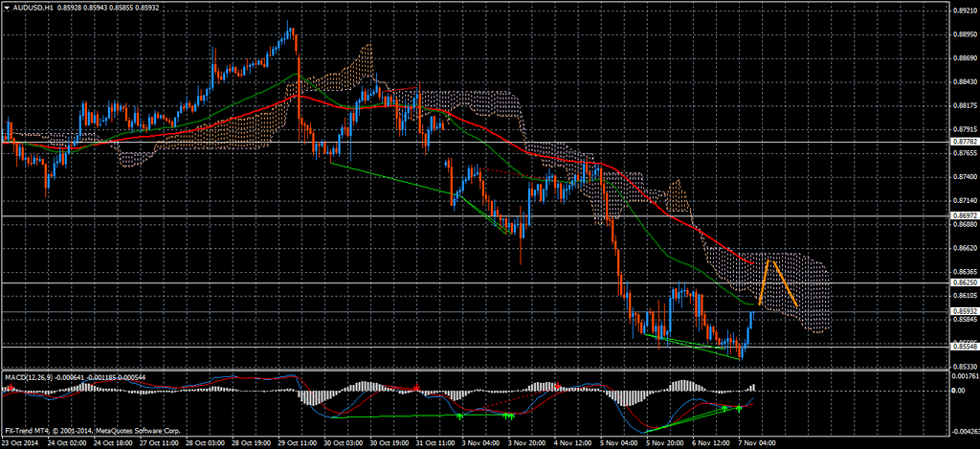The width and height of the screenshot is (980, 449).
Task: Click the 5 Nov 20:00 time label
Action: point(665,443)
